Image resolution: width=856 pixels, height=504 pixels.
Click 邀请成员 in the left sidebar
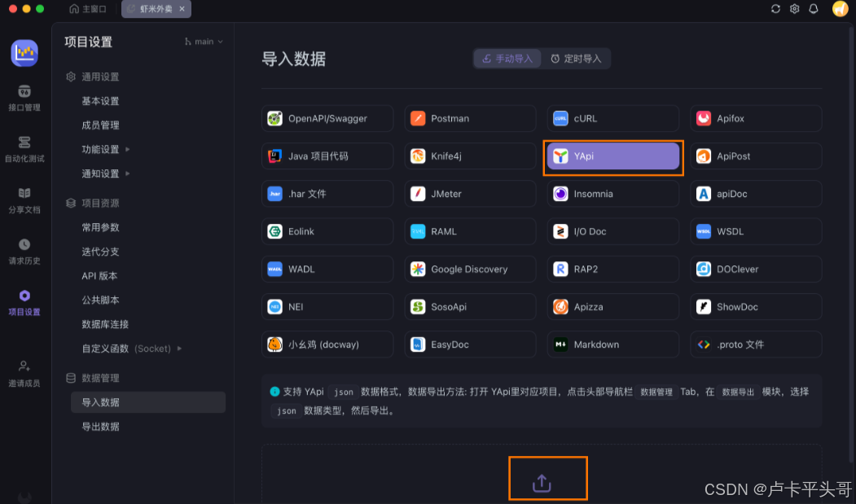point(24,374)
